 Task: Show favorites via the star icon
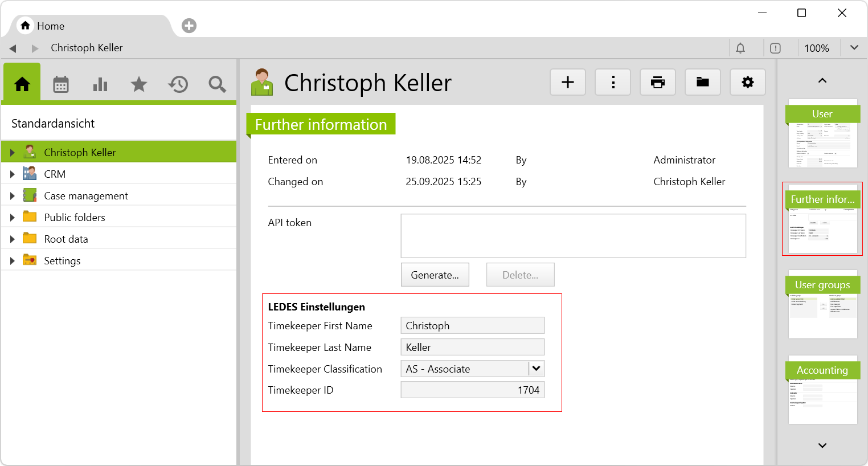(x=139, y=84)
